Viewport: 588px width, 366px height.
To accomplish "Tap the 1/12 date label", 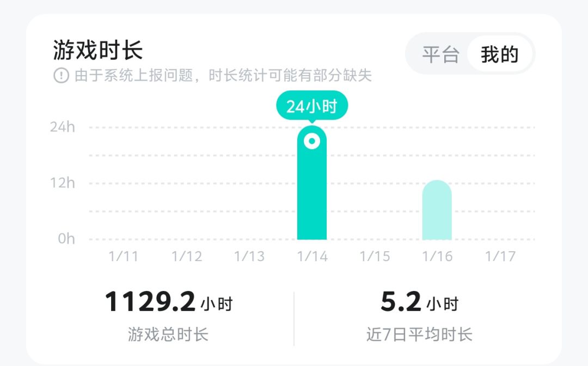I will [x=187, y=256].
